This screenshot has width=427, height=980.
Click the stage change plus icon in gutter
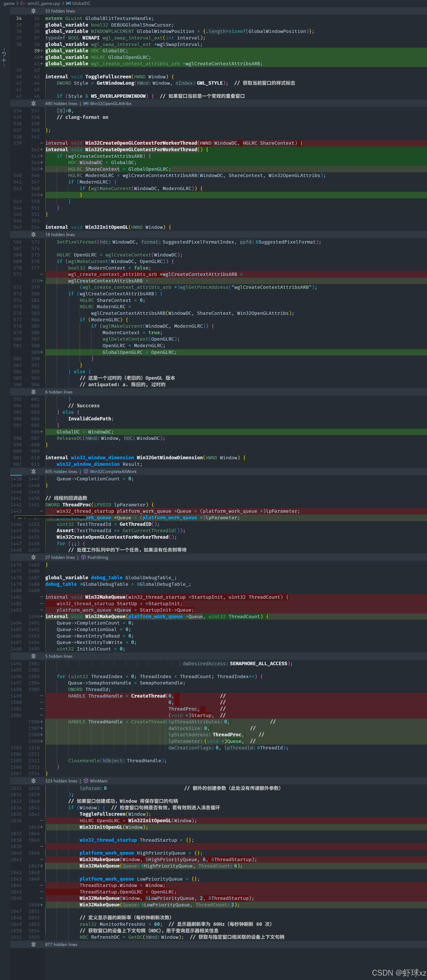click(4, 60)
